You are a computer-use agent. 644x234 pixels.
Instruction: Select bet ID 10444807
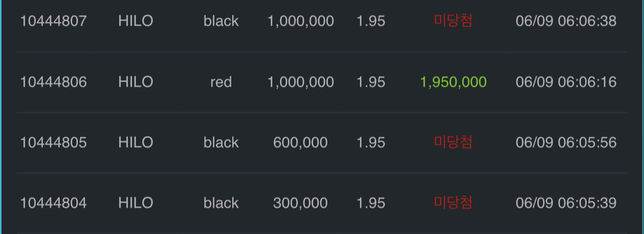(53, 21)
